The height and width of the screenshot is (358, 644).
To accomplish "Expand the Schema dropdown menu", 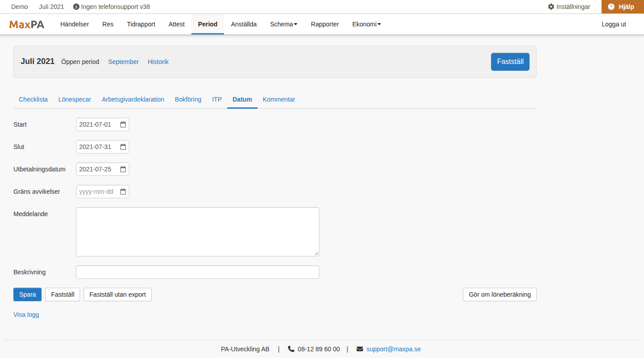I will pyautogui.click(x=284, y=24).
